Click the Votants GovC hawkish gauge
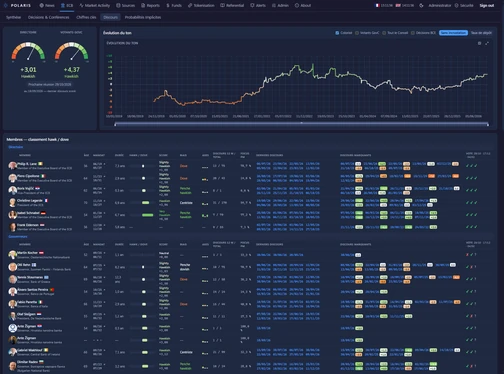This screenshot has width=504, height=374. point(71,52)
